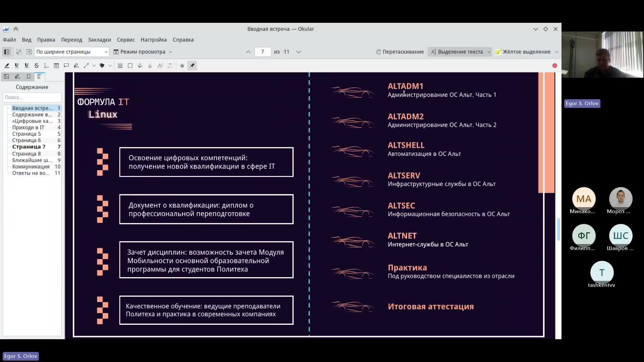Click the page number field showing 7
Screen dimensions: 644x362
(263, 52)
